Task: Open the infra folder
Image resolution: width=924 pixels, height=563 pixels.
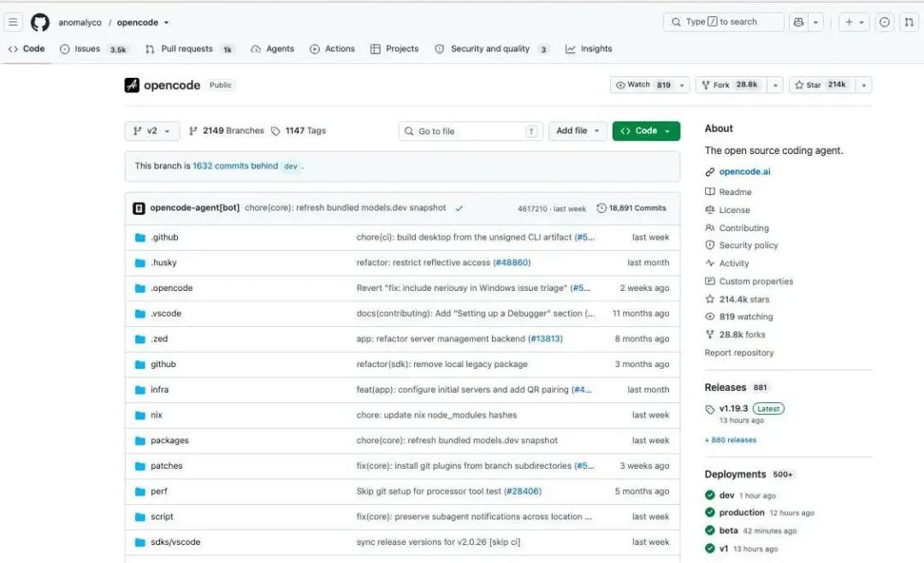Action: pyautogui.click(x=159, y=389)
